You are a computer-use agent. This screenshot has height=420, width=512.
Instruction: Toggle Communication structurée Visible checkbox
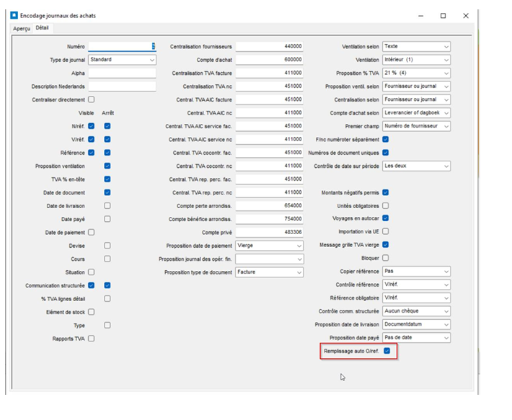92,285
